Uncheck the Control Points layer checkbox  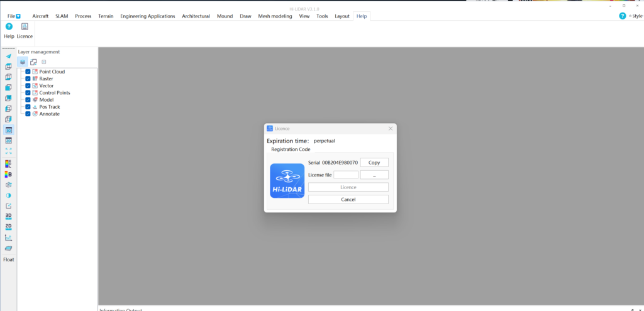[x=28, y=93]
